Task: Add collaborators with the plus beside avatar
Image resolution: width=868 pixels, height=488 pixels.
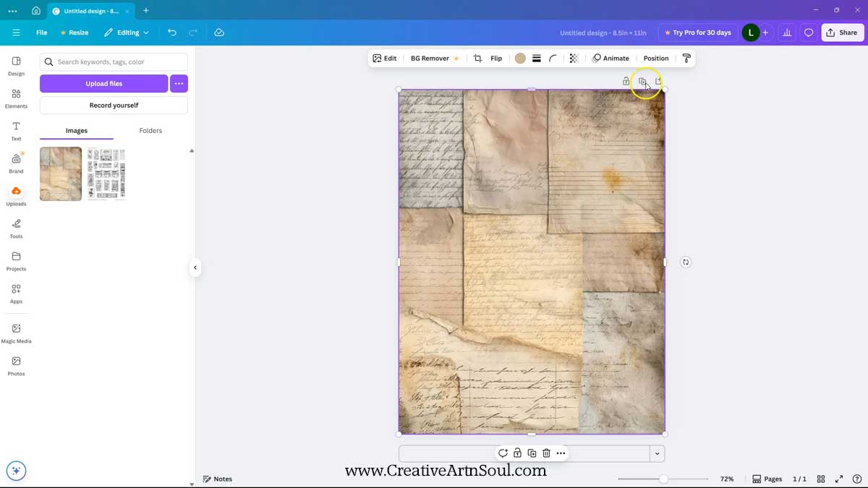Action: [x=765, y=33]
